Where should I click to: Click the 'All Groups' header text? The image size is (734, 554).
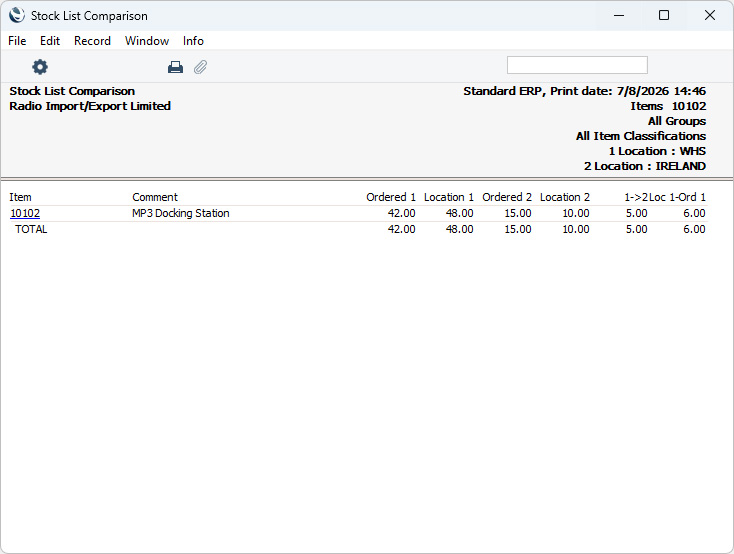point(677,121)
